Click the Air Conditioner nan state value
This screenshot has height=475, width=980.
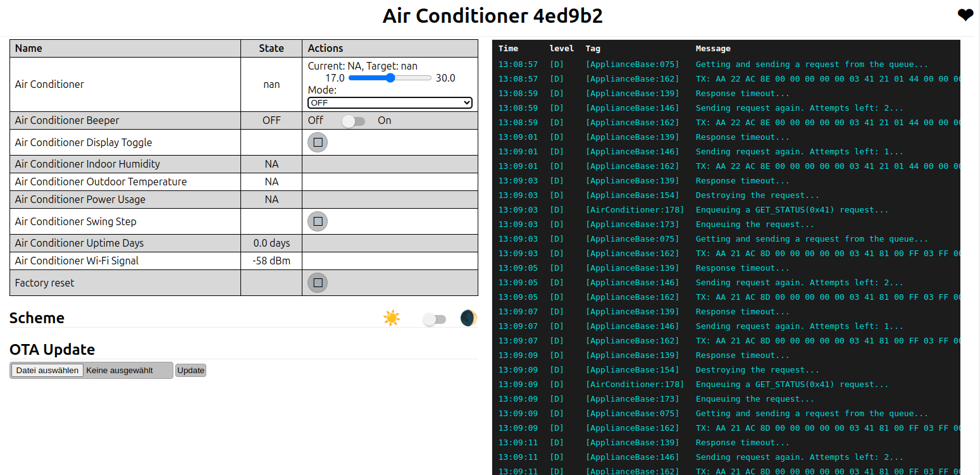pos(271,84)
